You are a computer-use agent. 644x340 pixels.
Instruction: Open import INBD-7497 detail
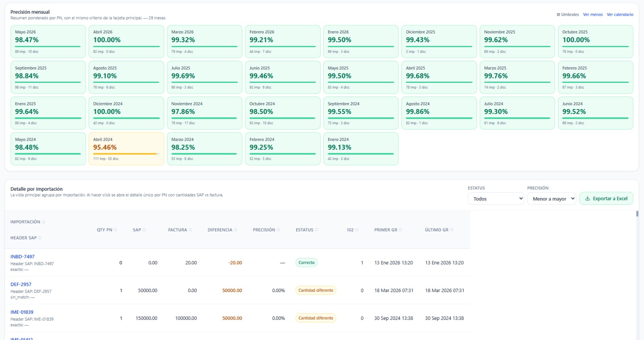pos(23,257)
